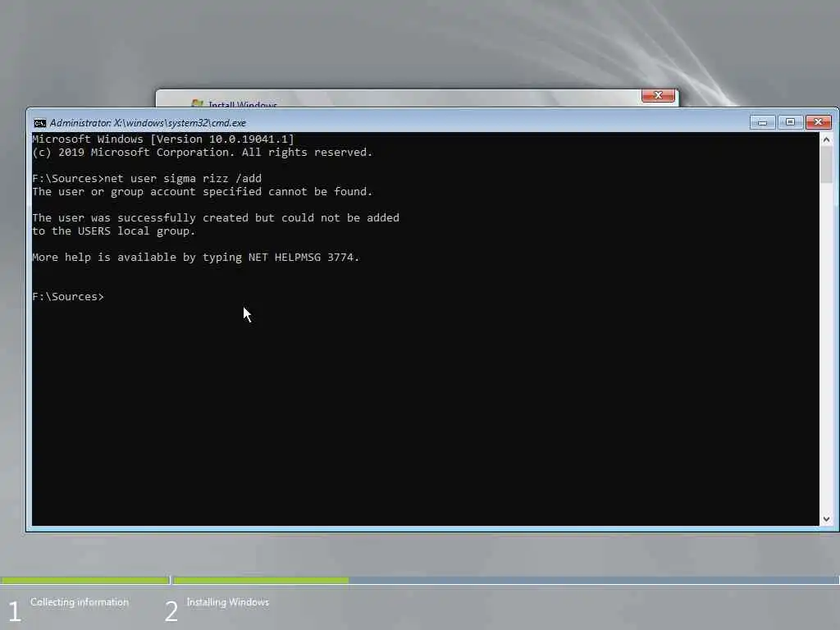Click the last F:\Sources> prompt

click(68, 297)
